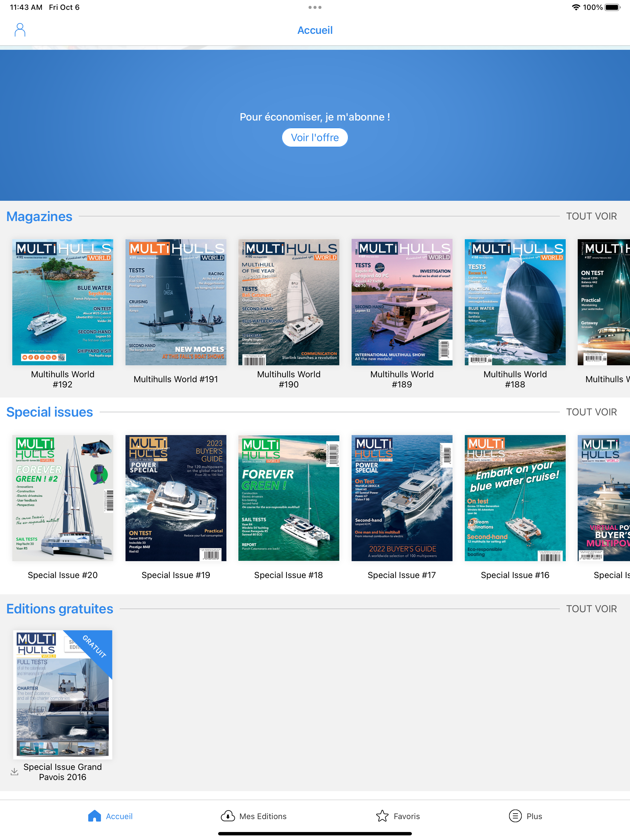Open Special Issue #20 cover
The width and height of the screenshot is (630, 840).
63,498
